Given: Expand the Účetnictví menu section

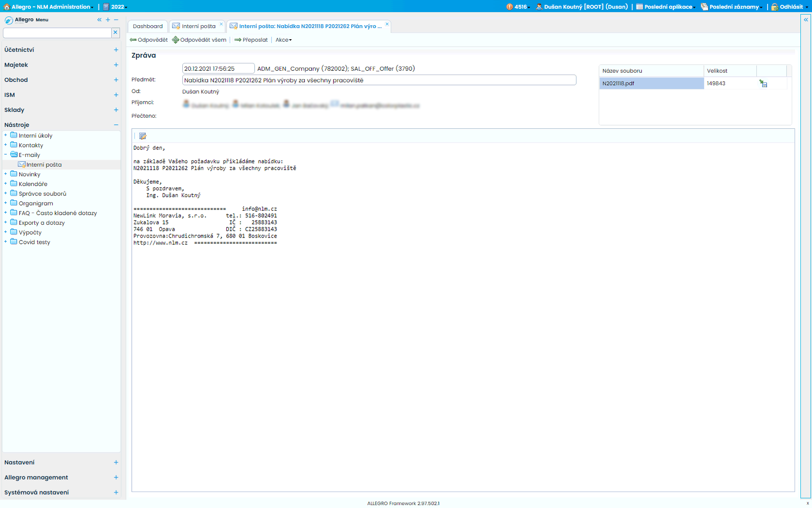Looking at the screenshot, I should [116, 50].
